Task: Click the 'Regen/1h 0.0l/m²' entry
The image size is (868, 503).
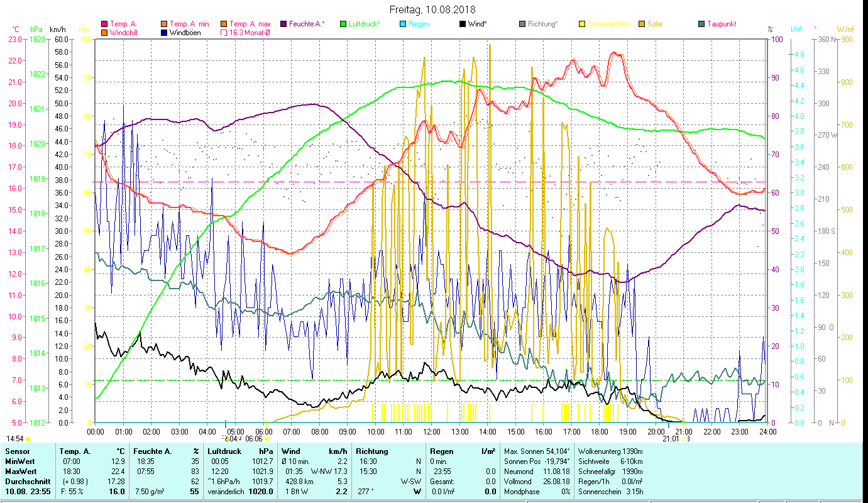Action: [x=610, y=481]
